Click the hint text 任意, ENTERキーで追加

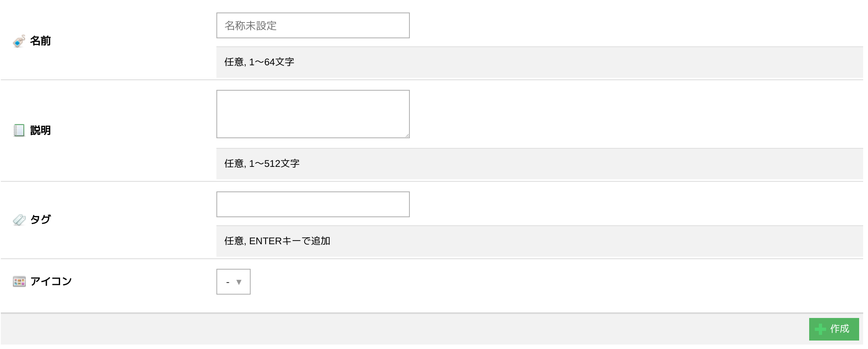click(x=277, y=241)
